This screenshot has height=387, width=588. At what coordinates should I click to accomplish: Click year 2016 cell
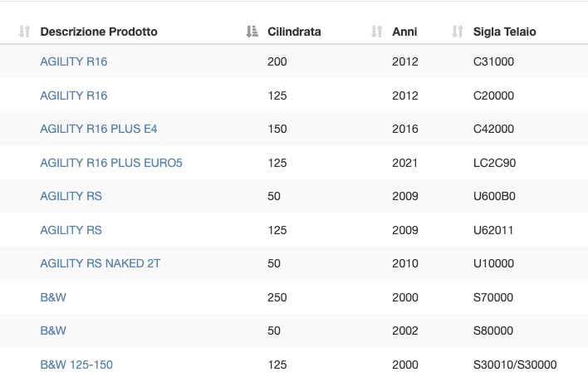(x=405, y=129)
